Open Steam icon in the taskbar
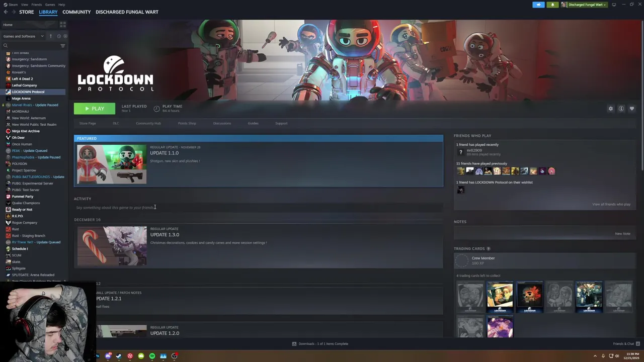 click(x=119, y=356)
